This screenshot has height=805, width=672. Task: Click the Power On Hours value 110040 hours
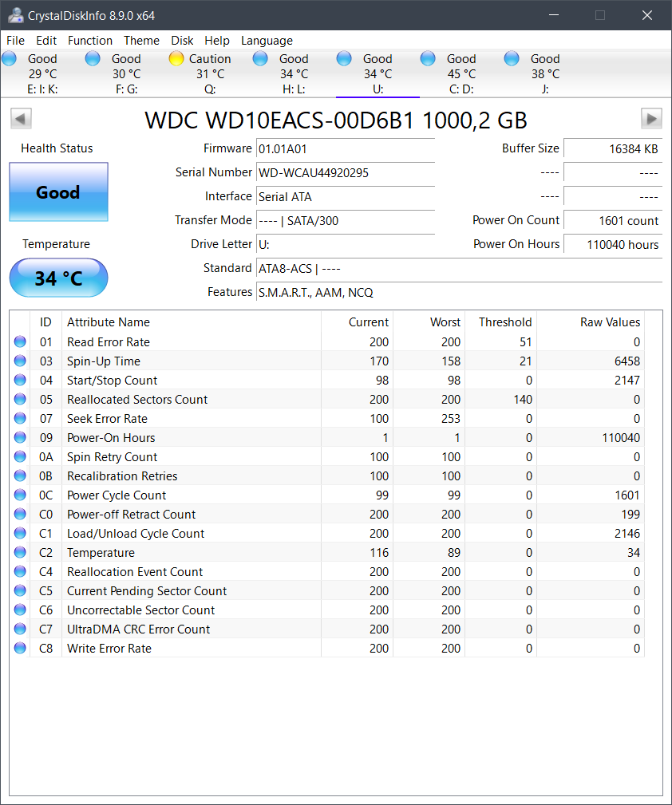pyautogui.click(x=613, y=244)
